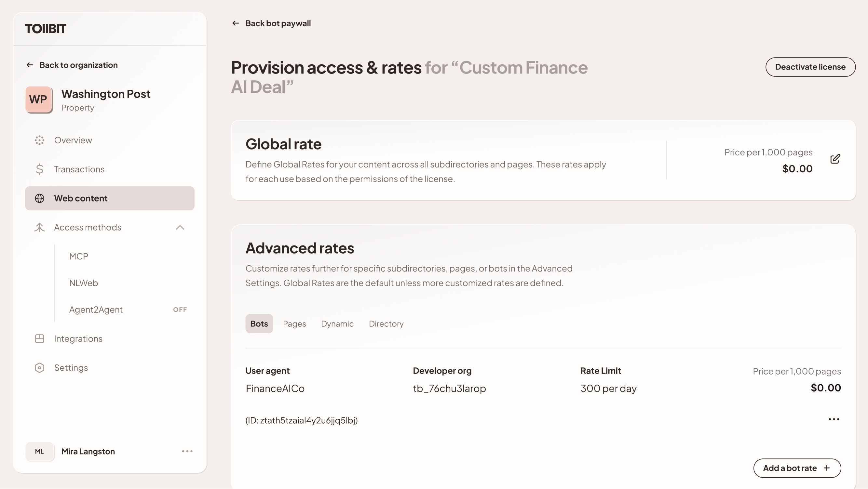Toggle off the Web content selection
This screenshot has height=489, width=868.
coord(81,198)
